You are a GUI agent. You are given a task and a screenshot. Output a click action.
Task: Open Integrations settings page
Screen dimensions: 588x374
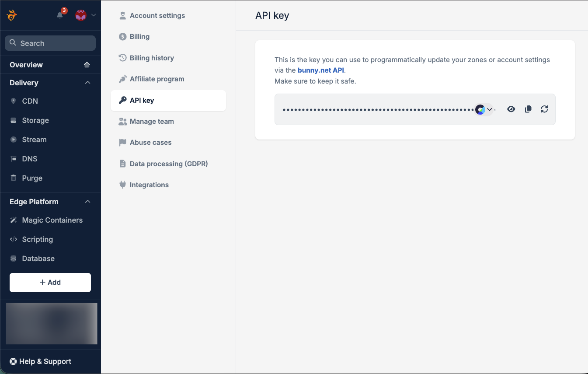click(149, 185)
